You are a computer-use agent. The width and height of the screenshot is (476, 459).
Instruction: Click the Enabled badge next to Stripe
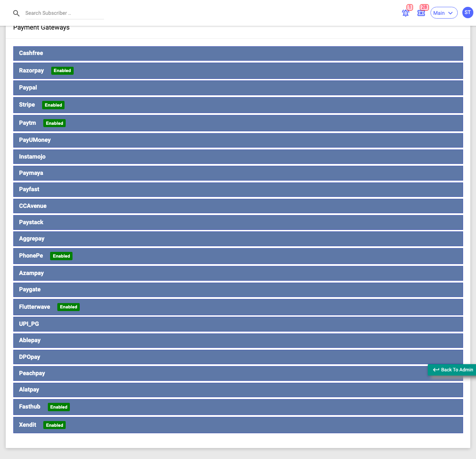(54, 105)
